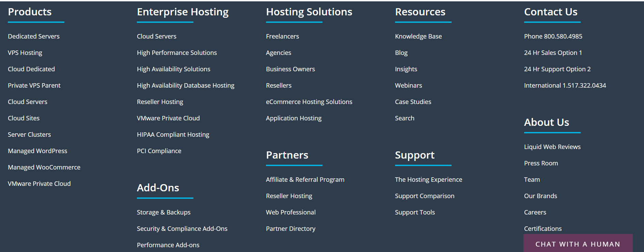Click the Add-Ons section heading
The image size is (644, 252).
[158, 188]
